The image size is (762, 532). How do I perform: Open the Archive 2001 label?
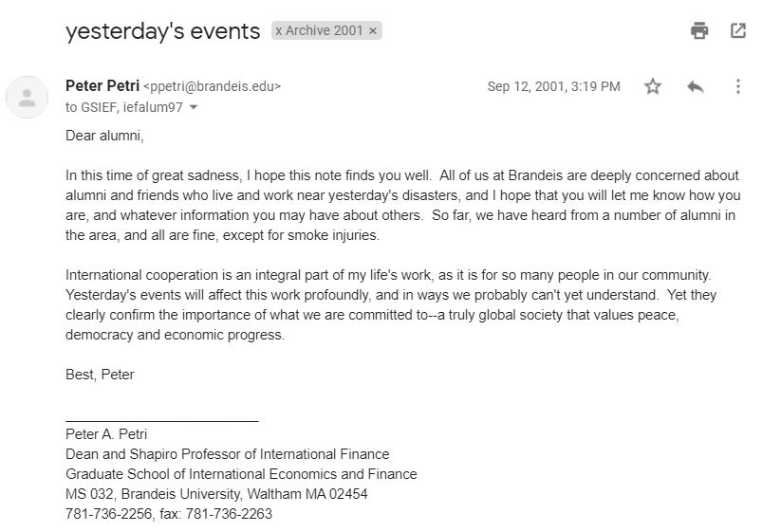pos(320,30)
